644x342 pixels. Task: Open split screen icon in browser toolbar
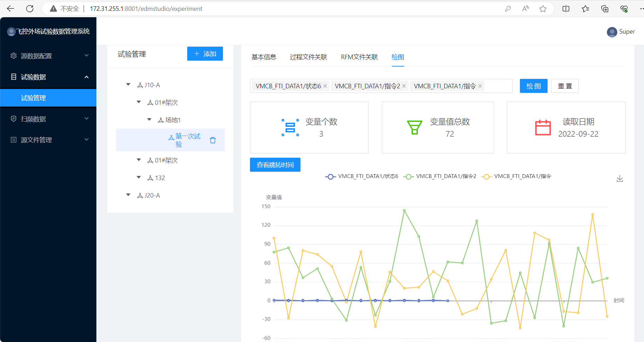(566, 9)
